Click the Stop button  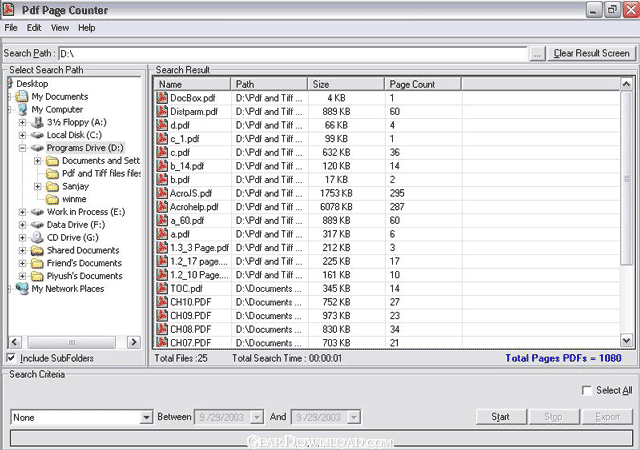[x=553, y=417]
